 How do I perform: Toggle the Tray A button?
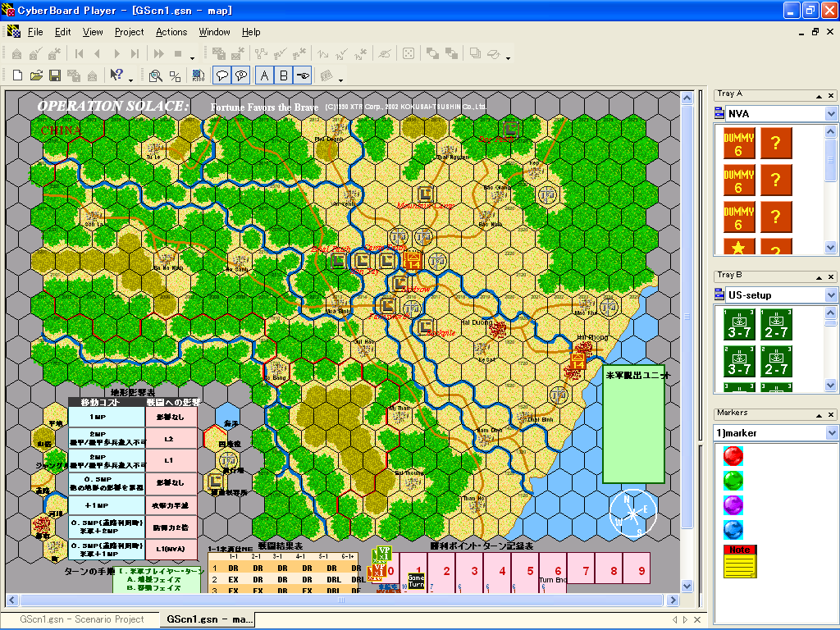(x=264, y=75)
